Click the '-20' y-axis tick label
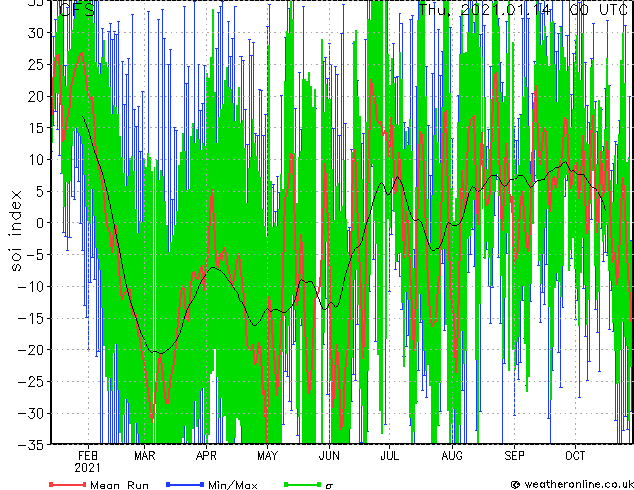Viewport: 634px width, 490px height. pyautogui.click(x=31, y=350)
